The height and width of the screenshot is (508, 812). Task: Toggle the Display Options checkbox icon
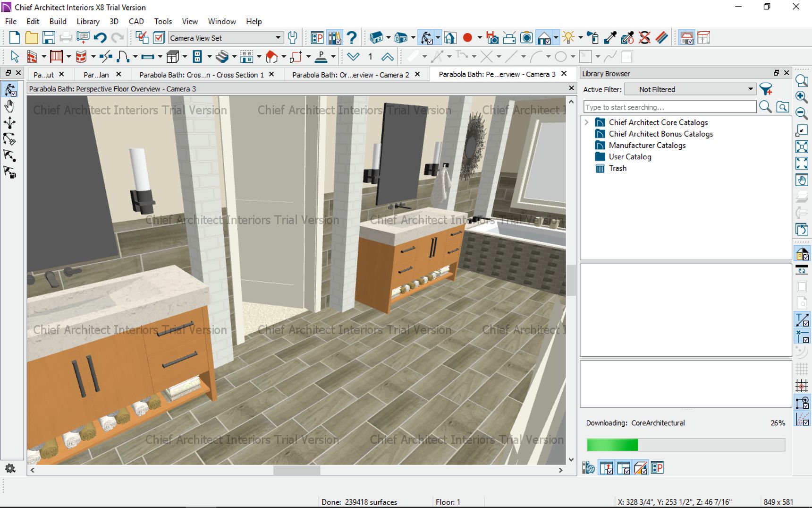pos(159,38)
